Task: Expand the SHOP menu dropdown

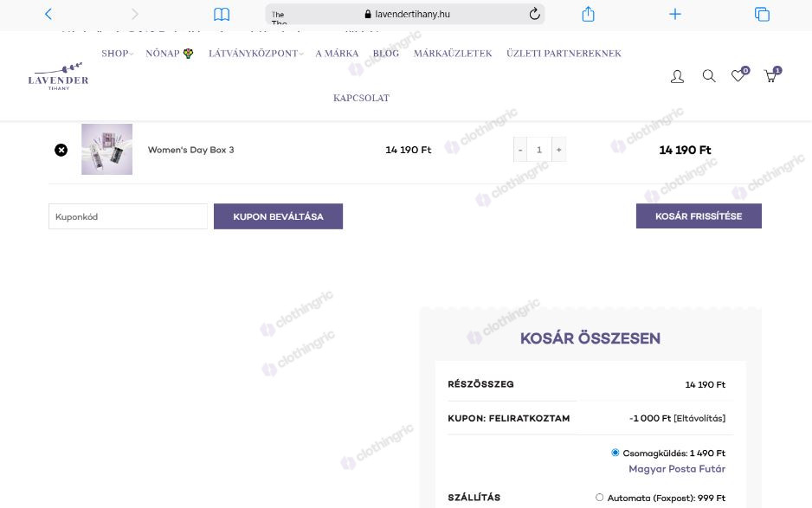Action: click(117, 54)
